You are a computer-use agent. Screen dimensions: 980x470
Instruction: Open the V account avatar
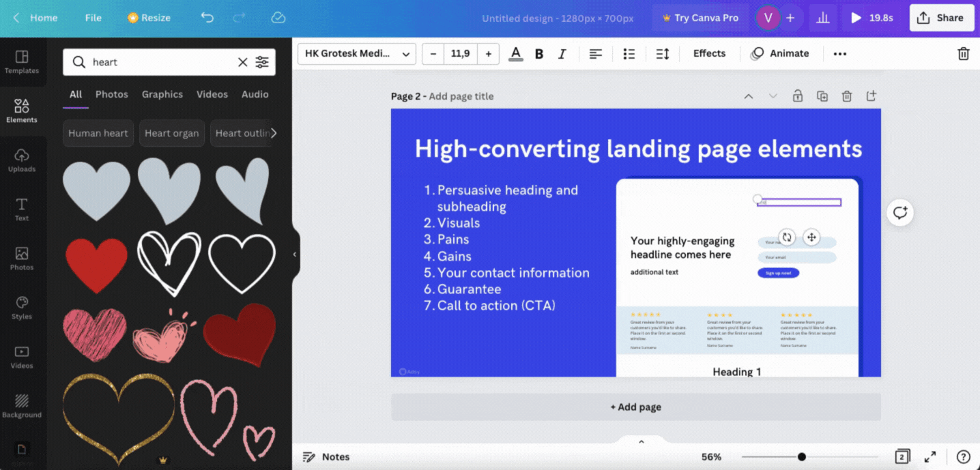(768, 18)
